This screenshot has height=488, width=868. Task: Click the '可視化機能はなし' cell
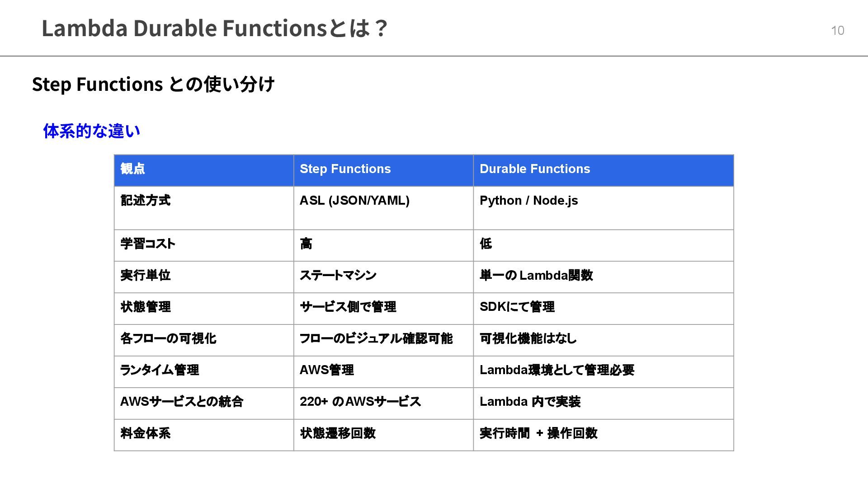tap(528, 338)
